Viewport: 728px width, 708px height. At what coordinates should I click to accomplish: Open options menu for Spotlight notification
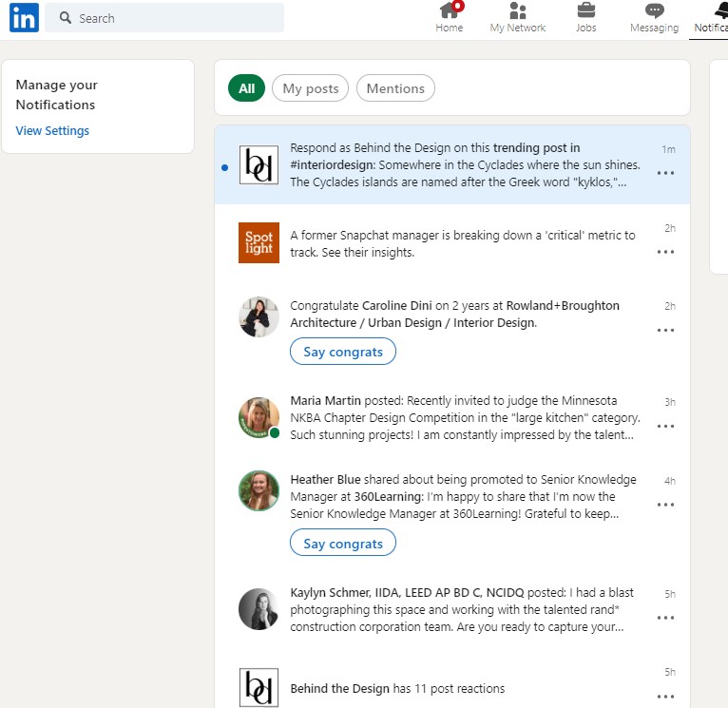click(x=665, y=252)
